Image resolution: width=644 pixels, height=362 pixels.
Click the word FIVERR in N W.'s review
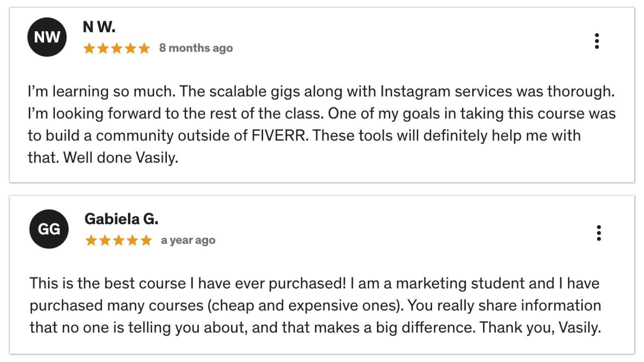(x=279, y=136)
